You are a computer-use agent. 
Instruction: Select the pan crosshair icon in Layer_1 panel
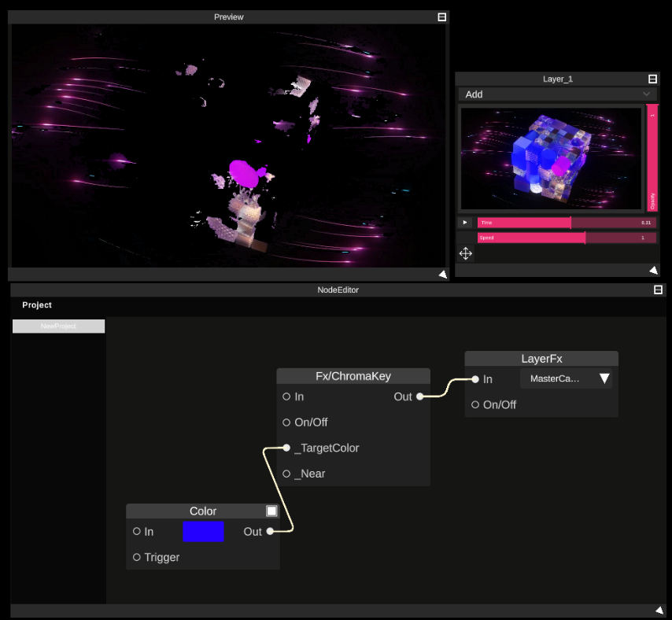click(x=465, y=253)
